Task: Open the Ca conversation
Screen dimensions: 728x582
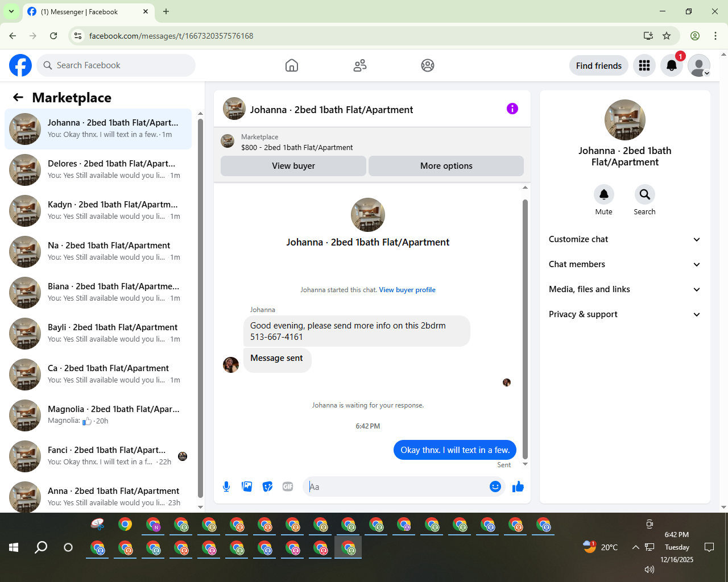Action: 98,375
